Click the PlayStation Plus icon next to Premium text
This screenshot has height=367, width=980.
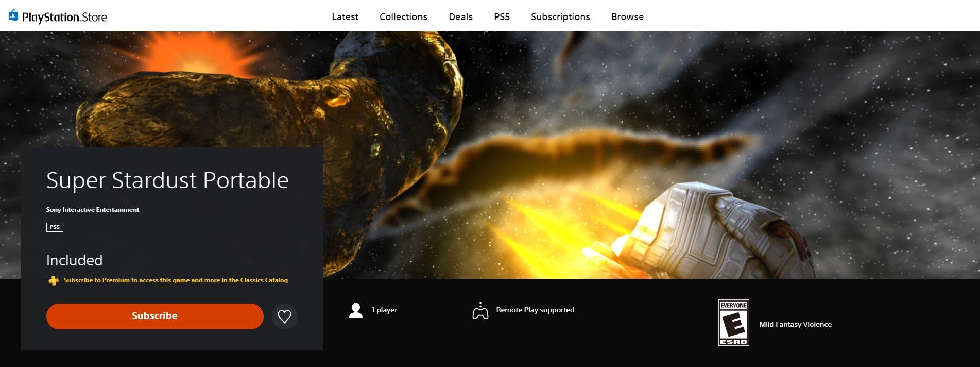coord(53,280)
